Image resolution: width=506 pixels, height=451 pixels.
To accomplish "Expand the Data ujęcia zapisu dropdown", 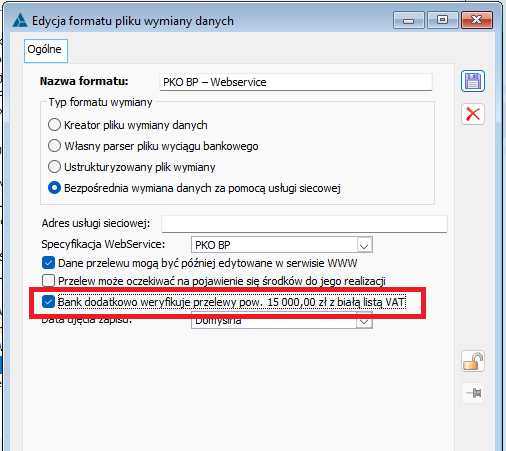I will point(364,321).
